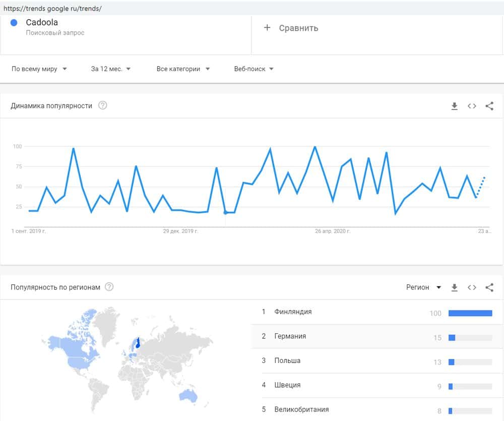Expand the За 12 мес. time range dropdown
The width and height of the screenshot is (504, 421).
tap(111, 69)
